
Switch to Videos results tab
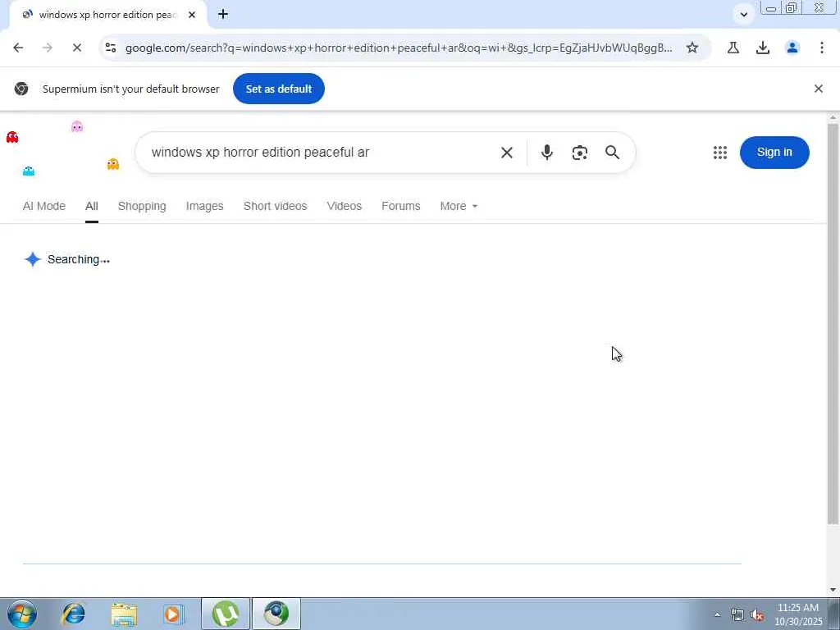point(345,206)
